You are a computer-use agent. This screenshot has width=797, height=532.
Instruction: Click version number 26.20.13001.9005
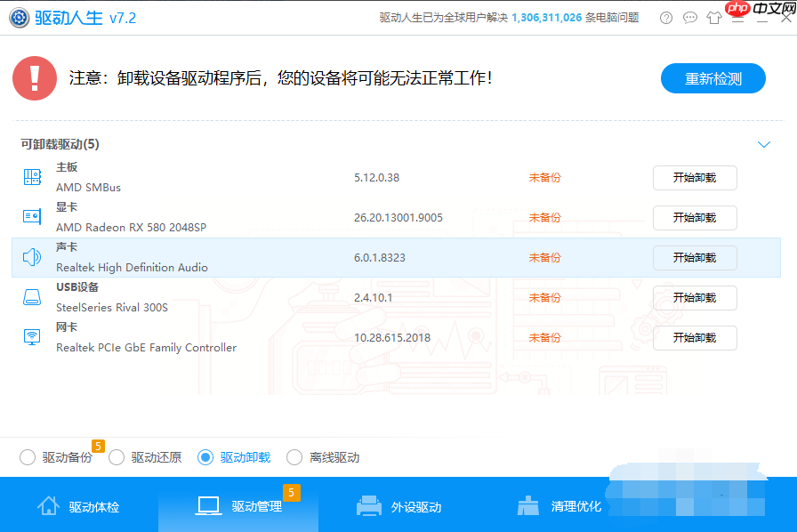398,218
